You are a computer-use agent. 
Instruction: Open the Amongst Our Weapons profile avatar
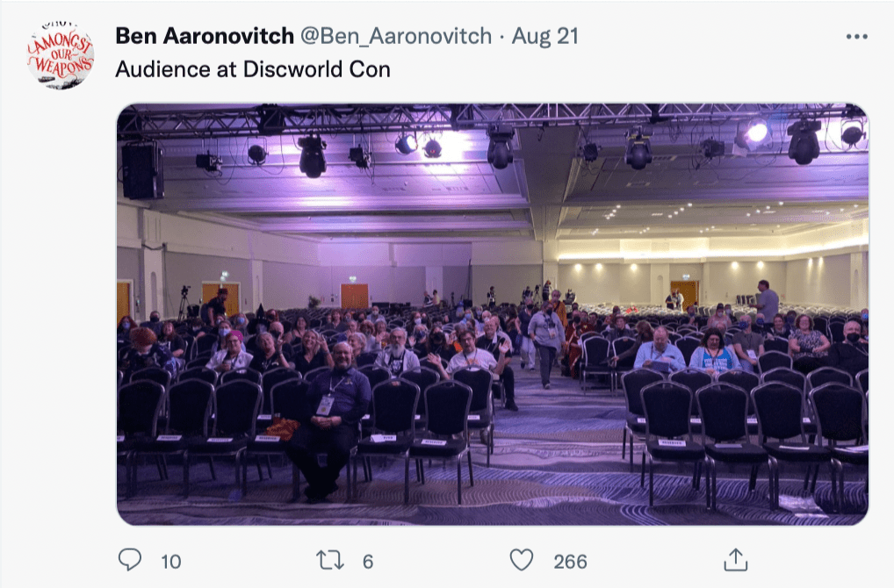[x=61, y=56]
